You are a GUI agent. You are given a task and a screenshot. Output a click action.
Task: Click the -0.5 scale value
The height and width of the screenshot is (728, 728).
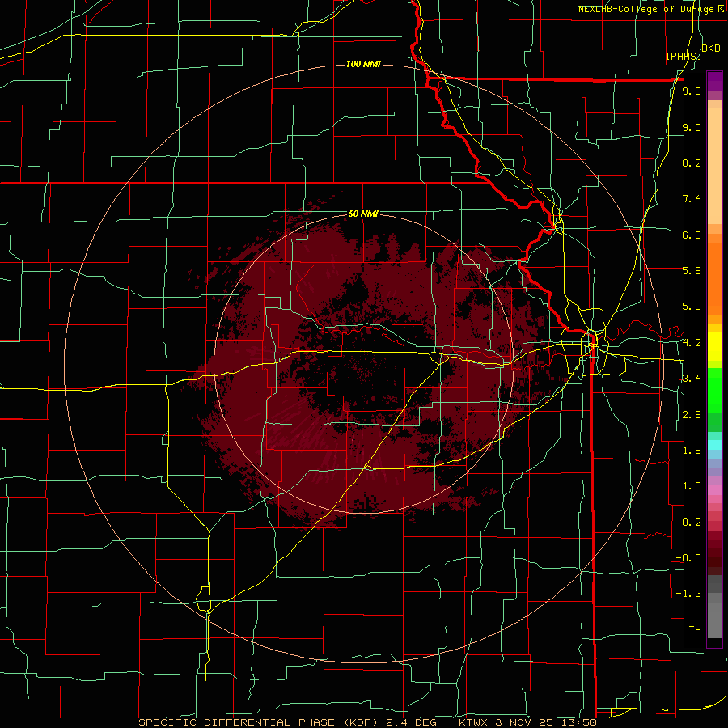(688, 558)
